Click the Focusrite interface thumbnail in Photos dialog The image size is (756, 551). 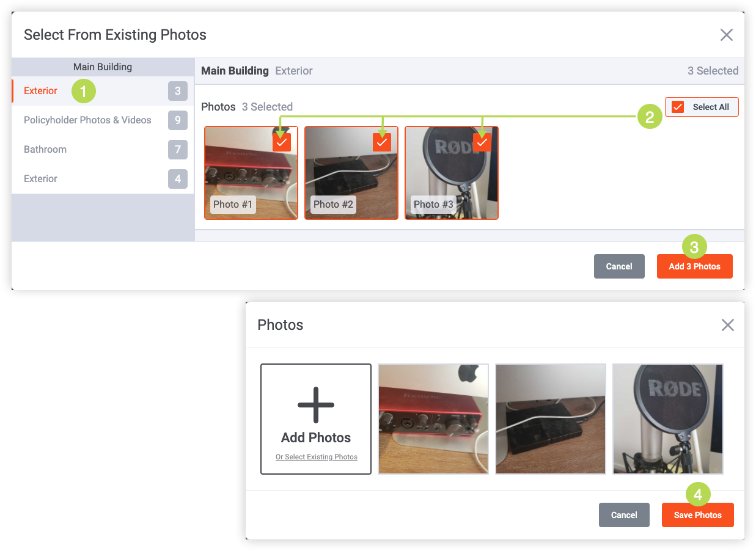tap(433, 419)
